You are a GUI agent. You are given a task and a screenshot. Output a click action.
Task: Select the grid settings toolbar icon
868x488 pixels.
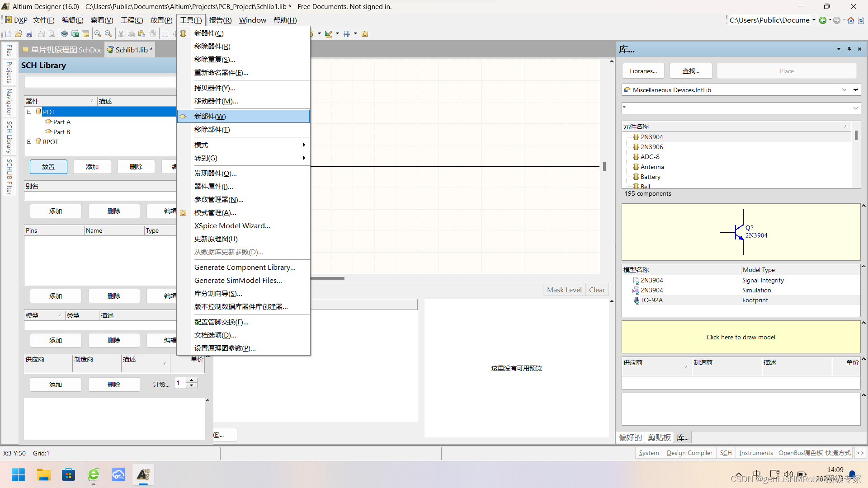coord(346,34)
